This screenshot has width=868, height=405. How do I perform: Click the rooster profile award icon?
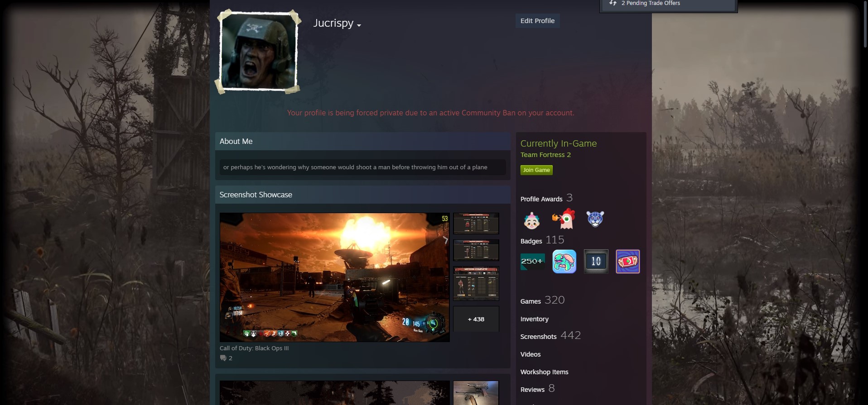click(564, 219)
